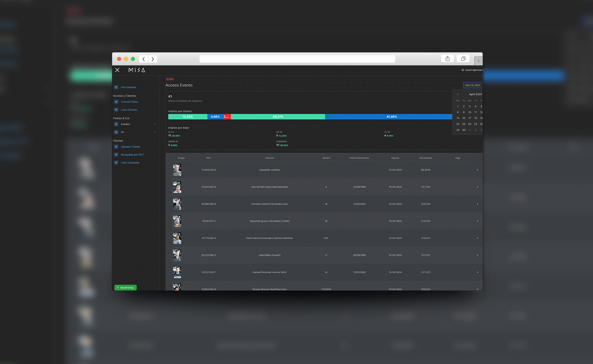The image size is (593, 364).
Task: Click Scroll to top button
Action: pos(126,287)
